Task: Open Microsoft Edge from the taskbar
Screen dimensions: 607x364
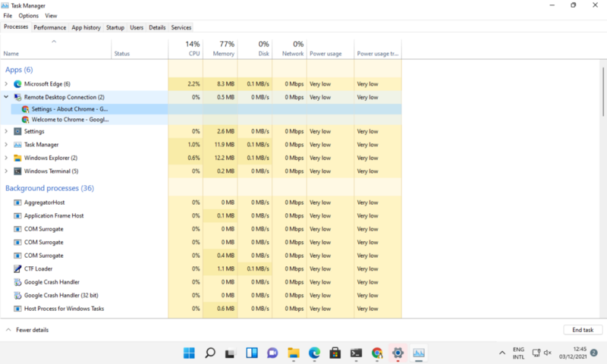Action: tap(314, 353)
